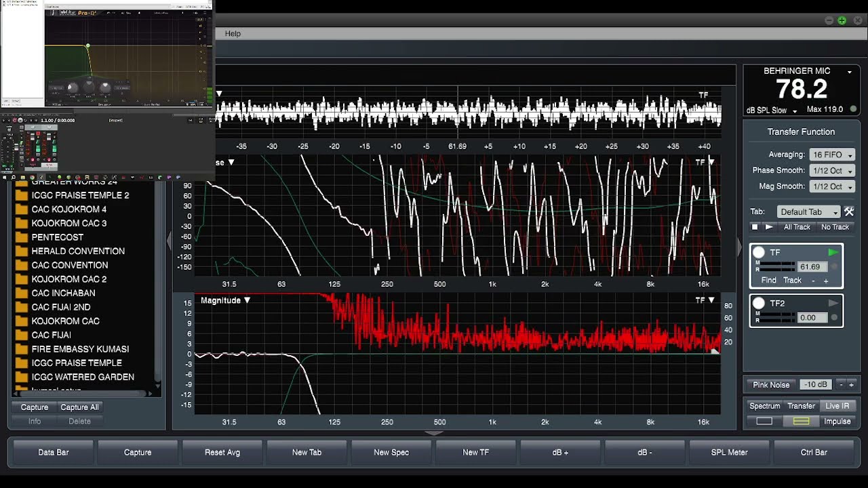Click Capture All in the data panel

coord(79,407)
